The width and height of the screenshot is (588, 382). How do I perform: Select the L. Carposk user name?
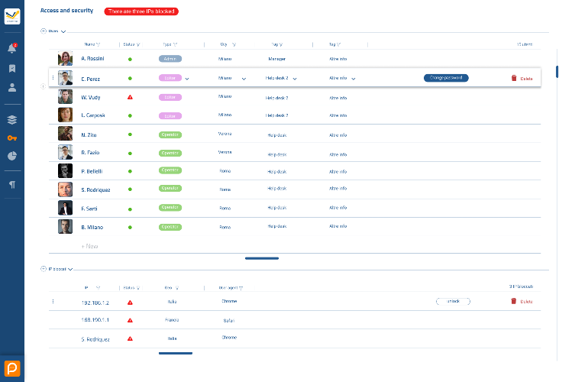click(93, 115)
